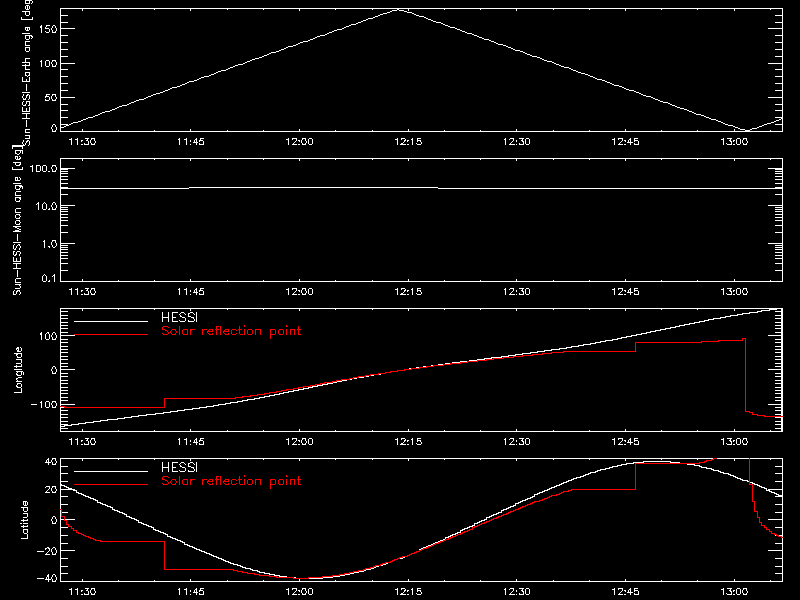
Task: Click the 'Sun-HESSI-Moon angle [deg]' axis title
Action: (x=17, y=220)
